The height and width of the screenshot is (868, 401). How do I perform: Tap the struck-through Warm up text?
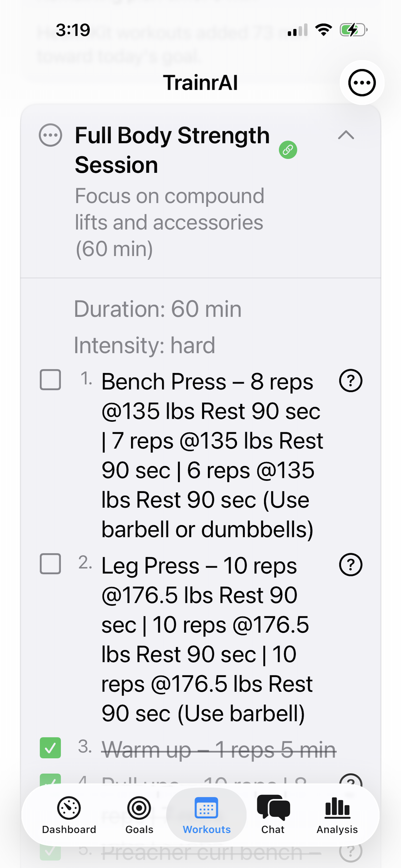click(219, 750)
